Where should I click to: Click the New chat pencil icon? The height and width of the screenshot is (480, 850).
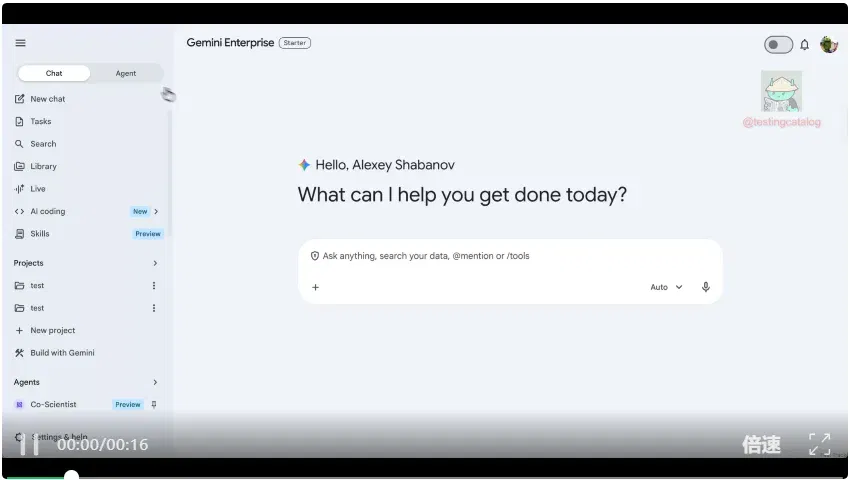(x=20, y=99)
